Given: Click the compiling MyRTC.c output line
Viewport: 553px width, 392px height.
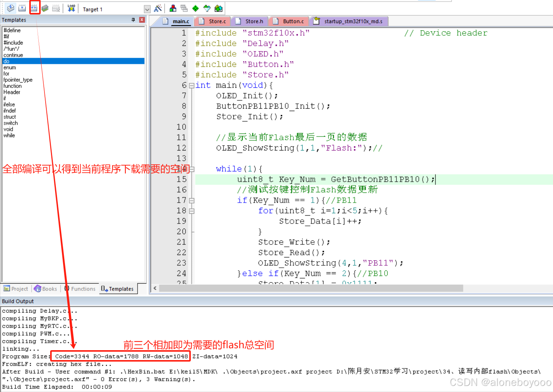Looking at the screenshot, I should click(40, 326).
